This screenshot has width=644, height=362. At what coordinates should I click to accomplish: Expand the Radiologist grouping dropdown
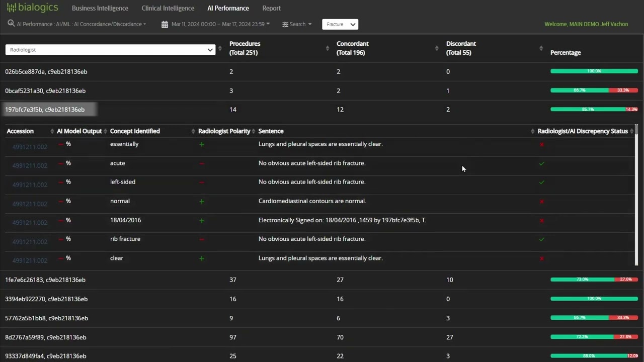click(111, 50)
